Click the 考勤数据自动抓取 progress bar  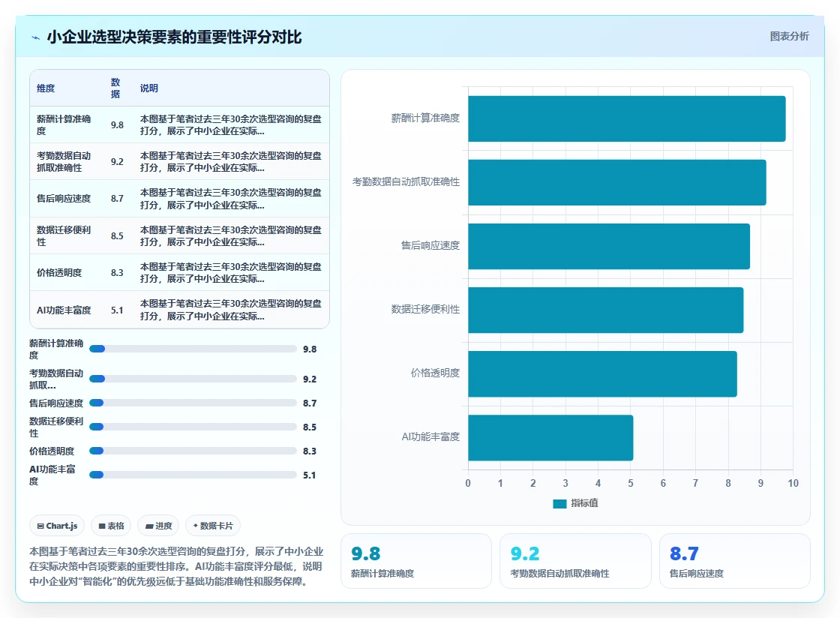click(x=193, y=379)
